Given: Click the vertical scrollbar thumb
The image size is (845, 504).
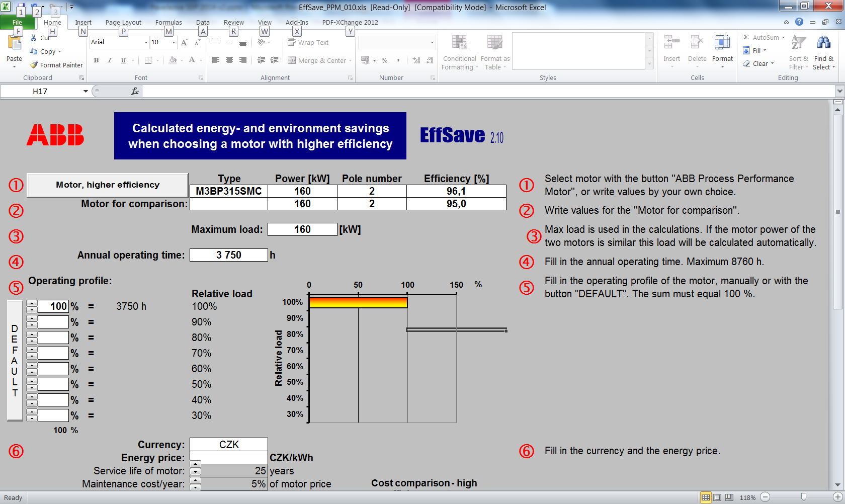Looking at the screenshot, I should (x=837, y=211).
